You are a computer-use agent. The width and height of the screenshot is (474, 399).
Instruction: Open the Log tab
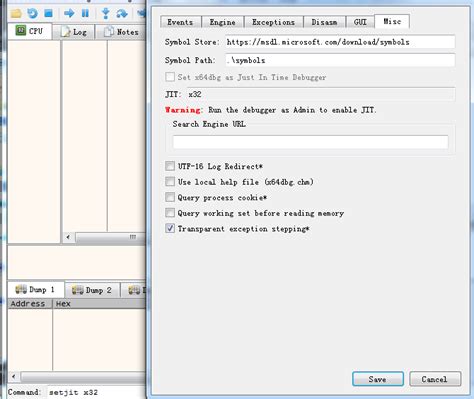[74, 32]
